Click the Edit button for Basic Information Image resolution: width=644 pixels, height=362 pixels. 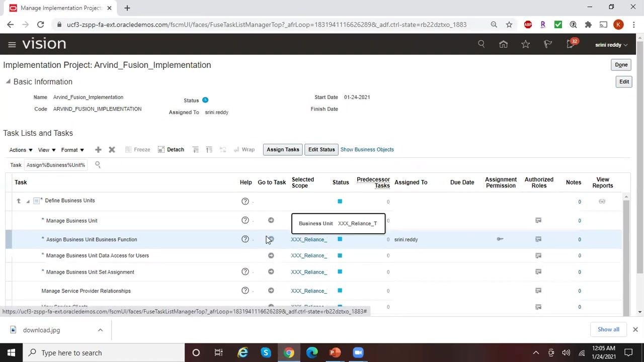coord(624,81)
